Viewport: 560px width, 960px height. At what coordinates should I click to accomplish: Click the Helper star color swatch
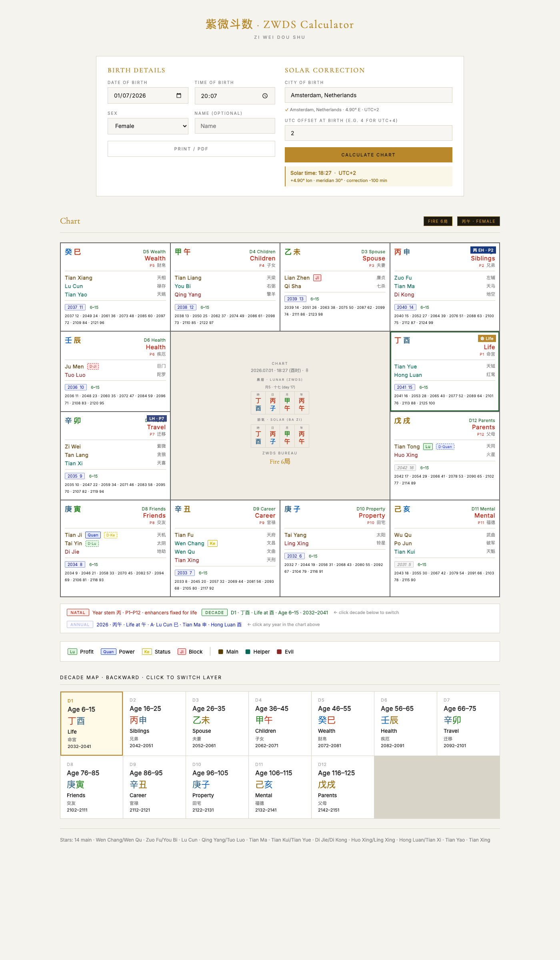coord(248,652)
